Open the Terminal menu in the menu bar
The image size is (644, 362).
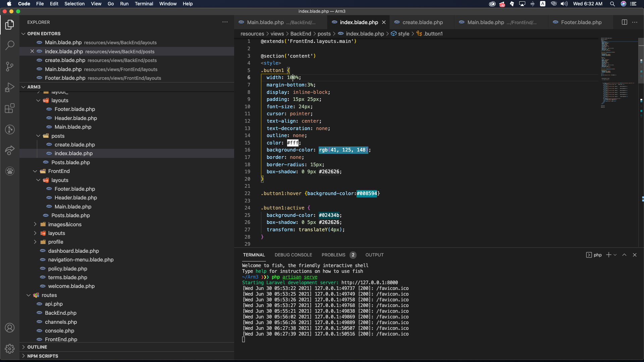144,4
